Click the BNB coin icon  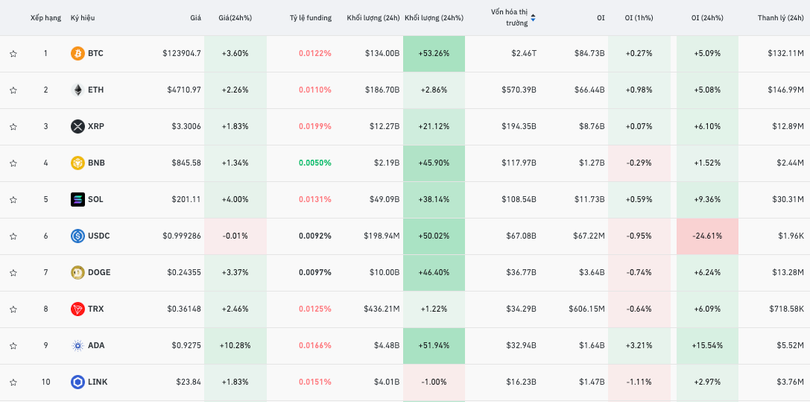[x=77, y=163]
